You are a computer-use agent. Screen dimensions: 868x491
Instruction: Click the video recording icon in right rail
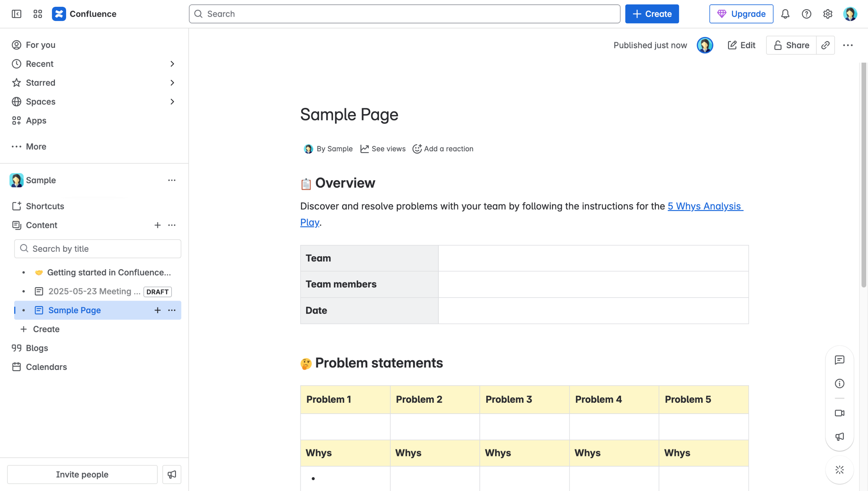pos(840,413)
